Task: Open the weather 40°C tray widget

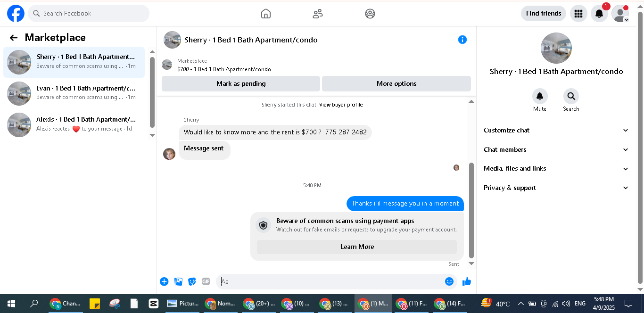Action: 495,304
